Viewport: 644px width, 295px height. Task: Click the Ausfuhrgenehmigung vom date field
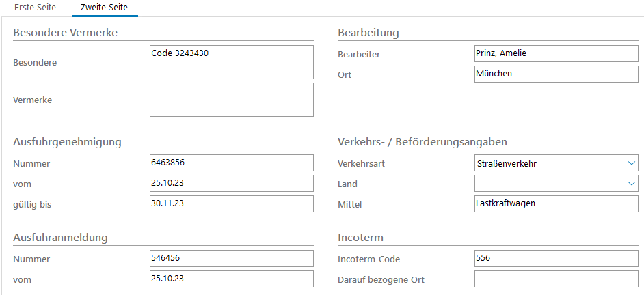231,184
